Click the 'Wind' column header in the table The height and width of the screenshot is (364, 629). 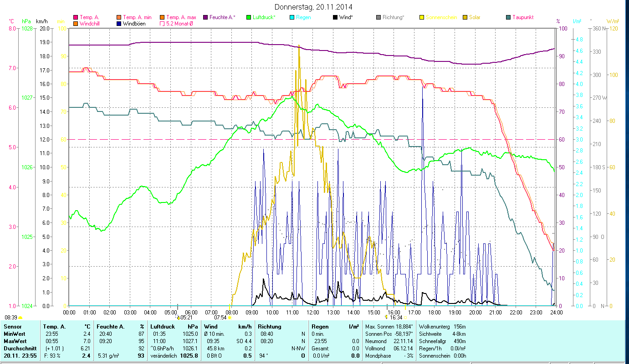(211, 327)
